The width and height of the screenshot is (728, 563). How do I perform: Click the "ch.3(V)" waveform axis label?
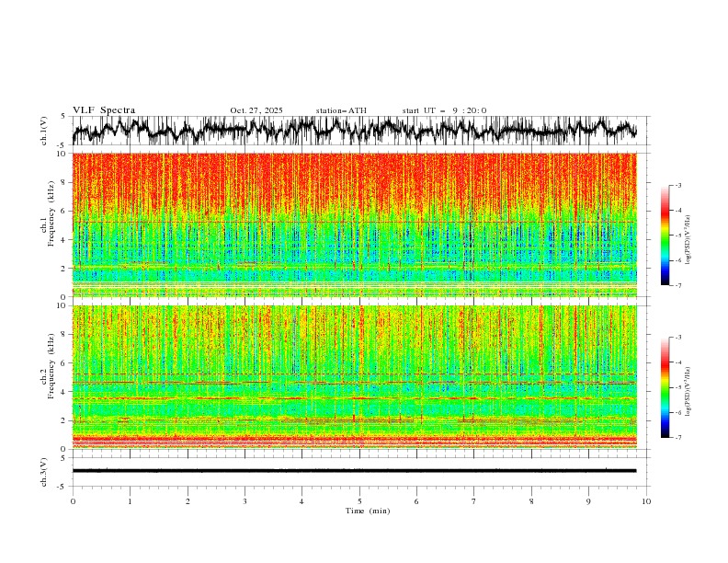click(x=44, y=472)
